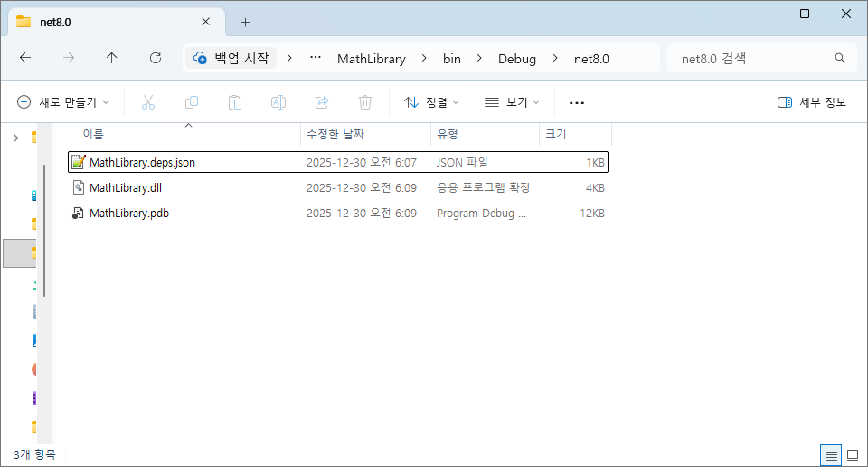Viewport: 868px width, 467px height.
Task: Open a new tab with plus button
Action: (245, 22)
